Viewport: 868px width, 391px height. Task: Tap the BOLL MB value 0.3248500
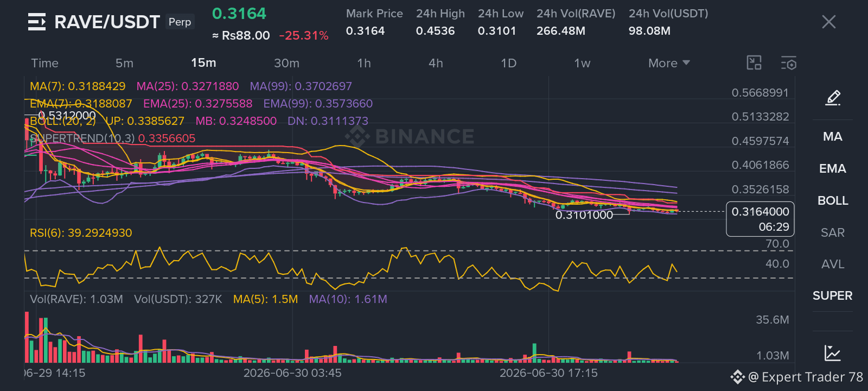point(236,121)
